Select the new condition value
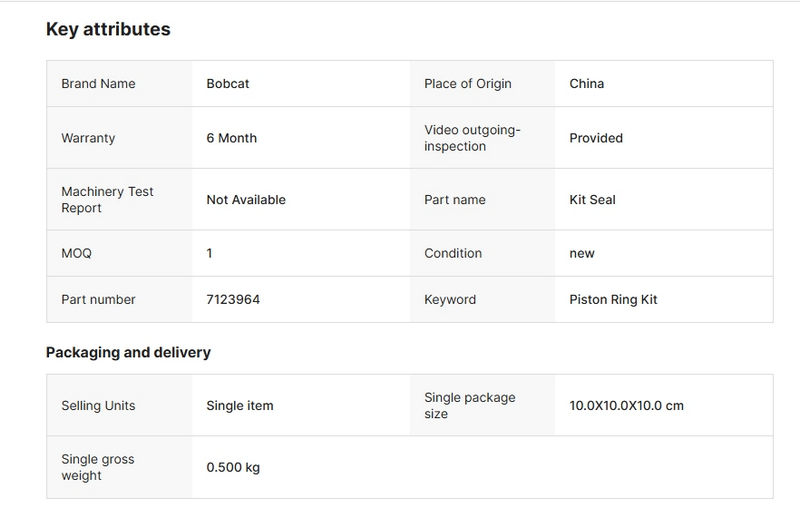Viewport: 800px width, 518px height. 582,254
